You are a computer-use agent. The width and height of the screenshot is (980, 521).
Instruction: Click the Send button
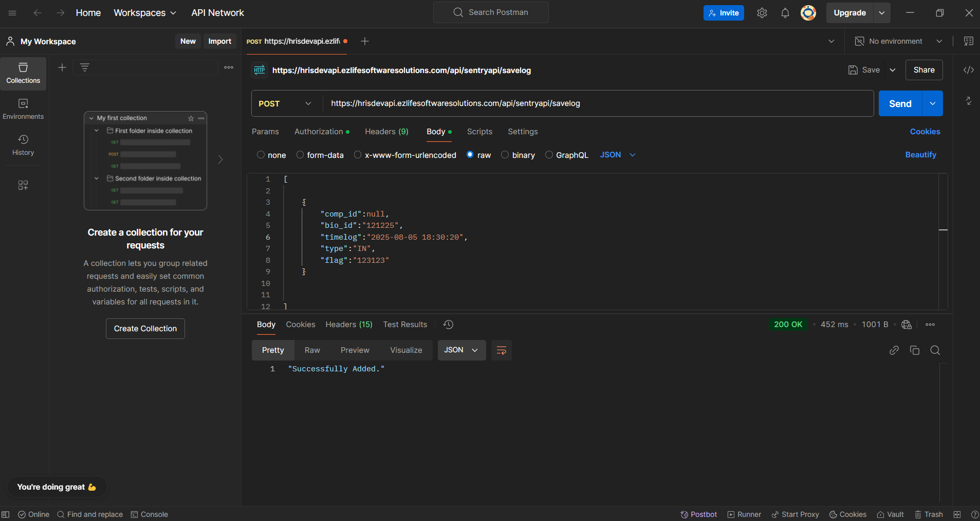[900, 103]
